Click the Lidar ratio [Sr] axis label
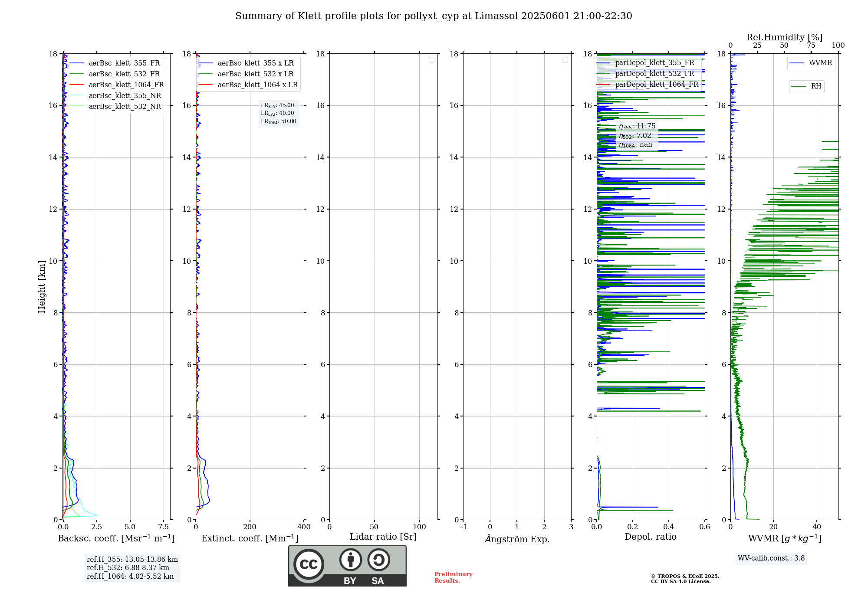The width and height of the screenshot is (868, 590). (x=383, y=537)
